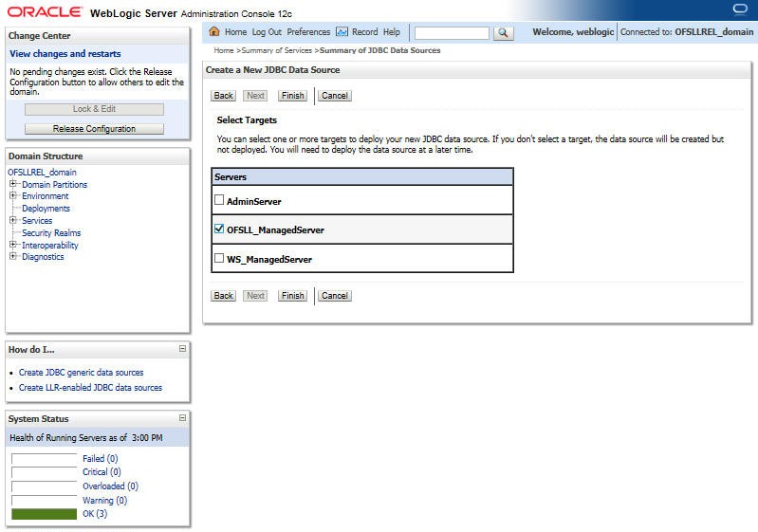
Task: Click Record in top menu
Action: click(x=364, y=32)
